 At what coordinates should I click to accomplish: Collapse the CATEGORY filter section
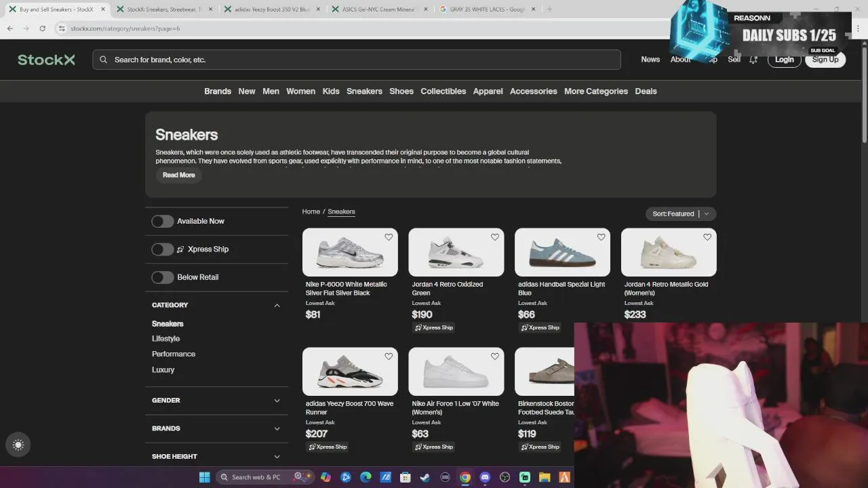277,305
